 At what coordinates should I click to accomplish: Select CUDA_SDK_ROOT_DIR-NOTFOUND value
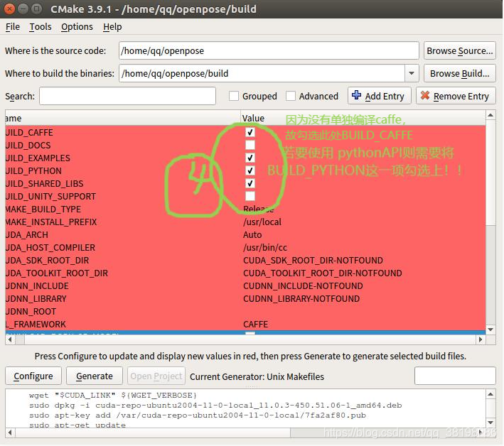tap(313, 261)
